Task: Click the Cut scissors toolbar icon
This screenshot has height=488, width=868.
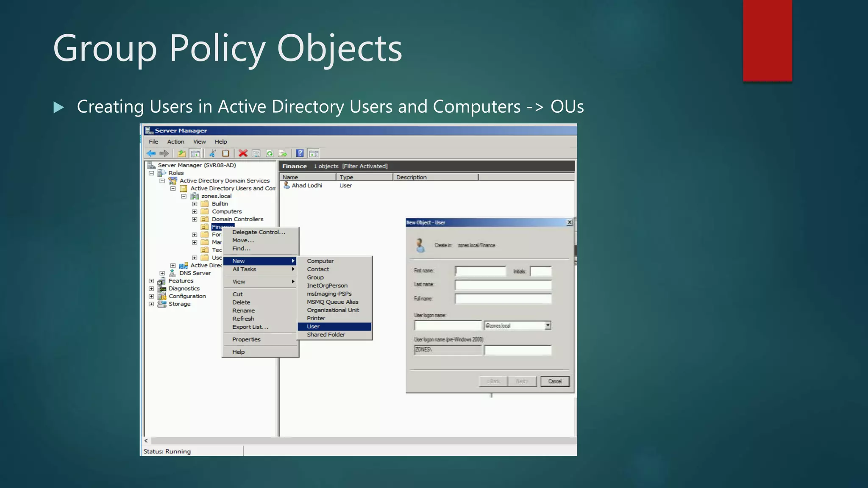Action: (213, 153)
